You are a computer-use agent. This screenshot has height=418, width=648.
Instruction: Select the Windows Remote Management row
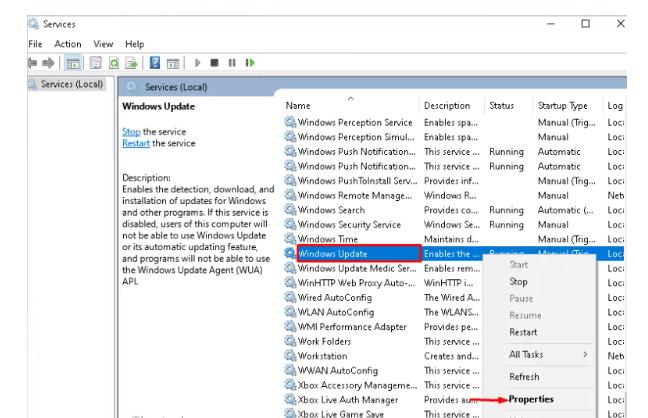453,195
